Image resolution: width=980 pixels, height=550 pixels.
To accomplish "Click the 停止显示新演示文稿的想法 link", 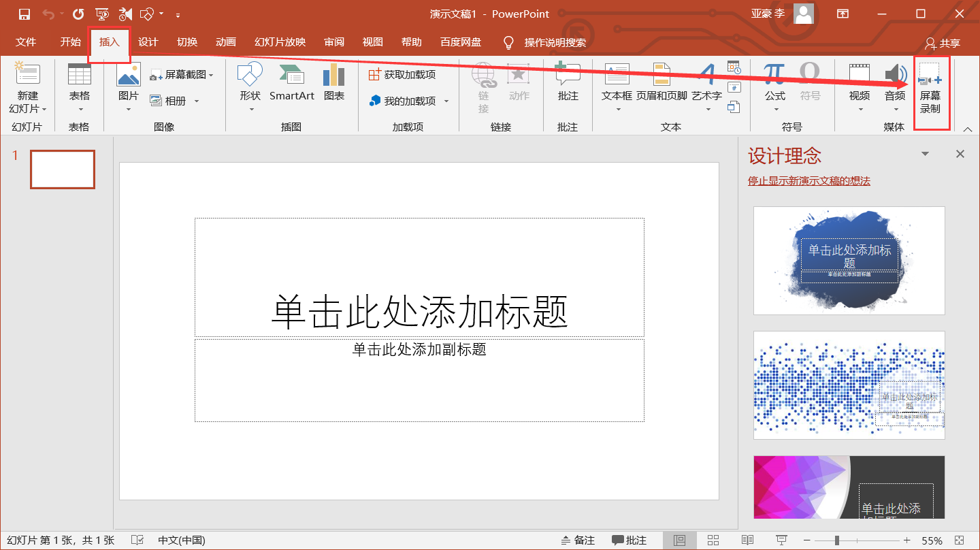I will 807,180.
